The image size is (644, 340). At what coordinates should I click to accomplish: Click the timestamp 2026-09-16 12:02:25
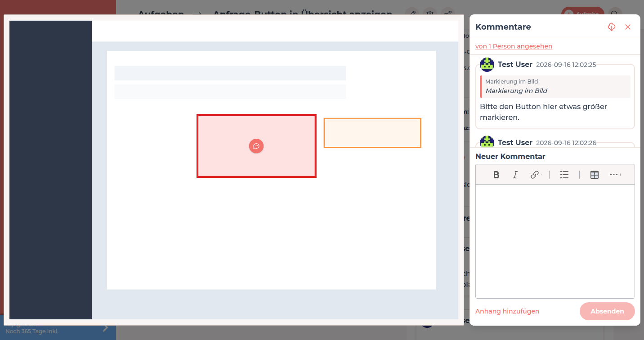[x=566, y=65]
